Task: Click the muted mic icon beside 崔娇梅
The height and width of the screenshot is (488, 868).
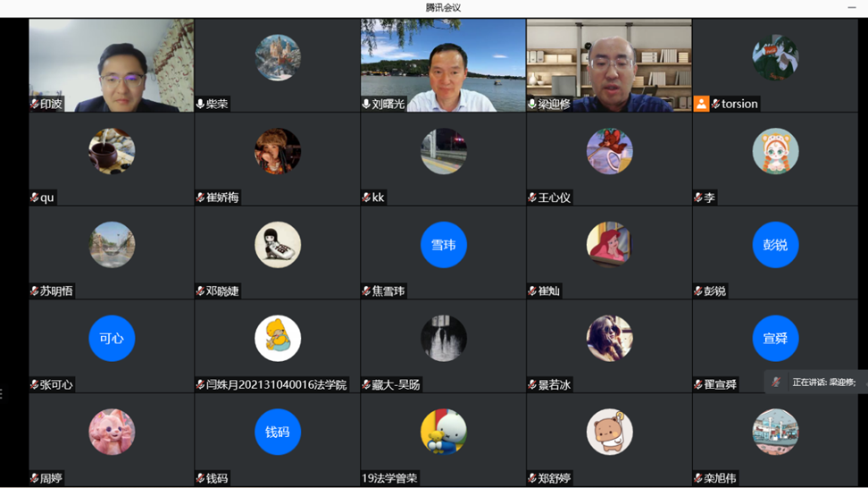Action: pyautogui.click(x=201, y=198)
